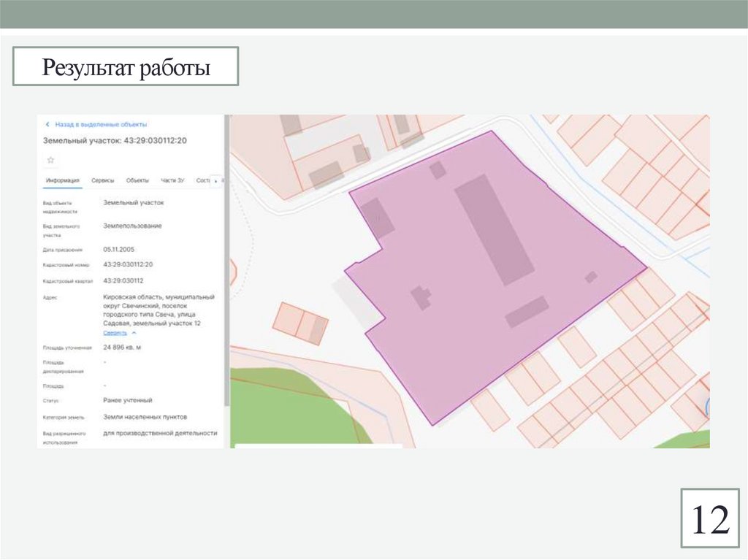Click the long building inside highlighted parcel
This screenshot has width=748, height=560.
[494, 229]
